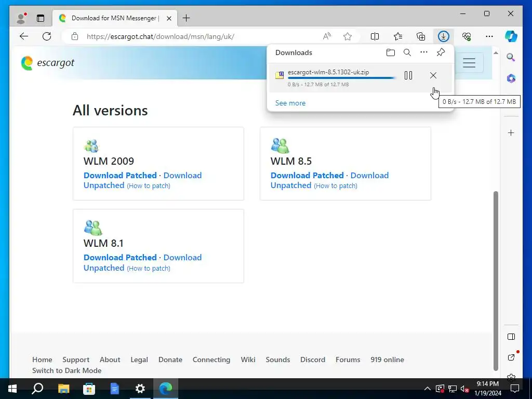View site information lock icon
The height and width of the screenshot is (399, 532).
[x=75, y=36]
